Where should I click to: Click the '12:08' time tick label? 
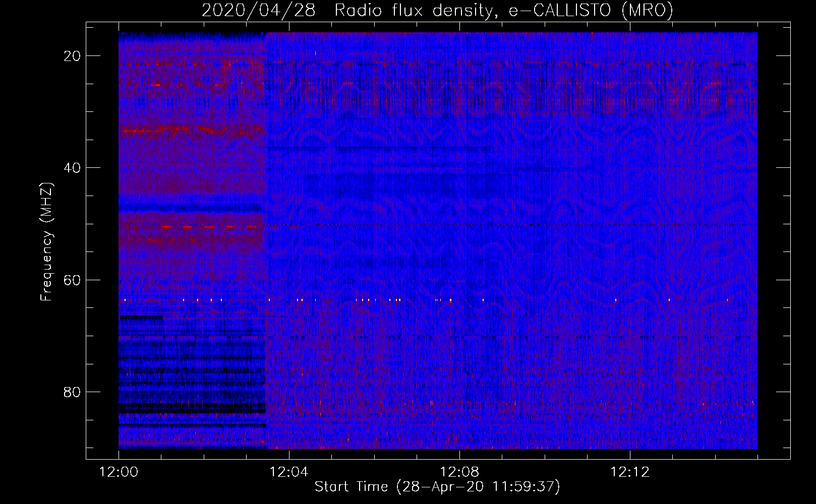click(x=459, y=472)
